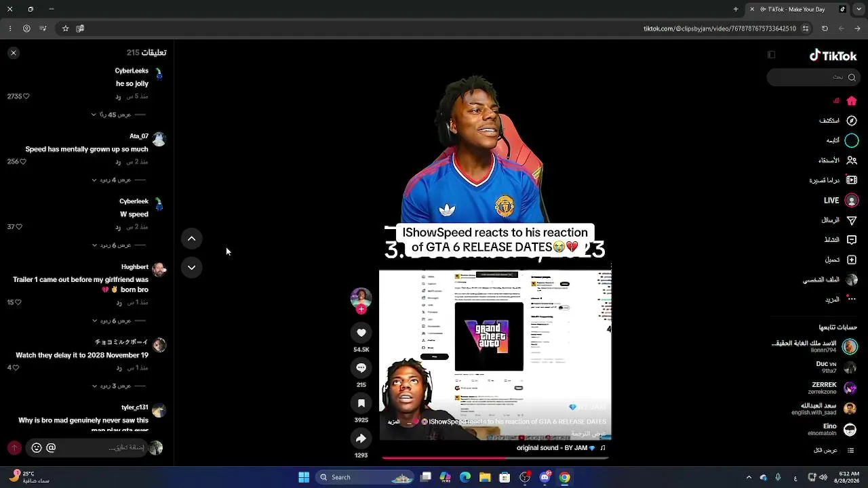868x488 pixels.
Task: Post the comment with the red arrow button
Action: (14, 447)
